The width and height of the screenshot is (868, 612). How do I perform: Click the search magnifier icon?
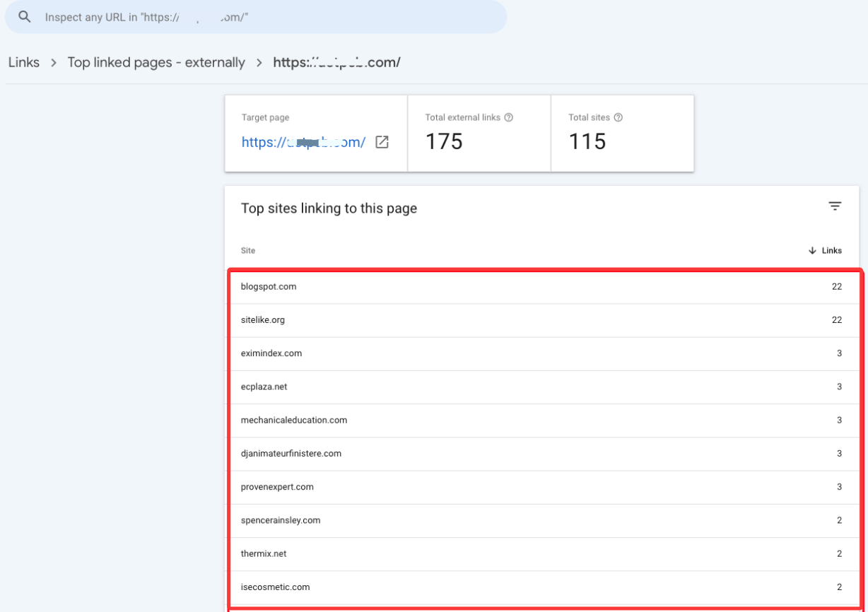[25, 17]
